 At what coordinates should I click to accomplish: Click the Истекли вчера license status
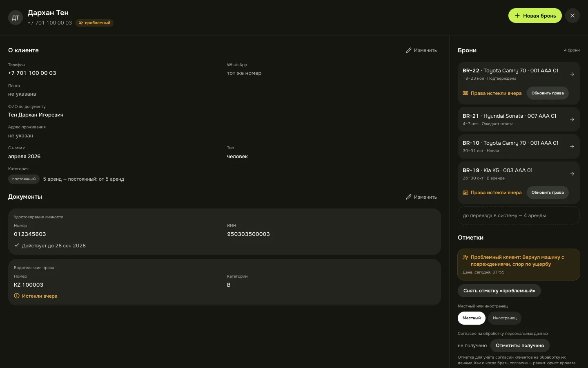(x=40, y=296)
